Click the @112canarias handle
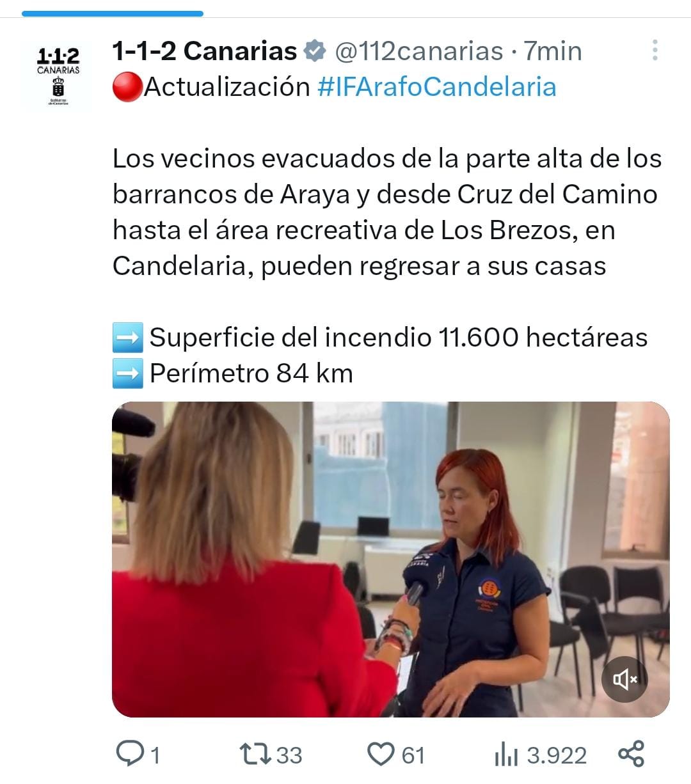The image size is (691, 784). tap(419, 51)
